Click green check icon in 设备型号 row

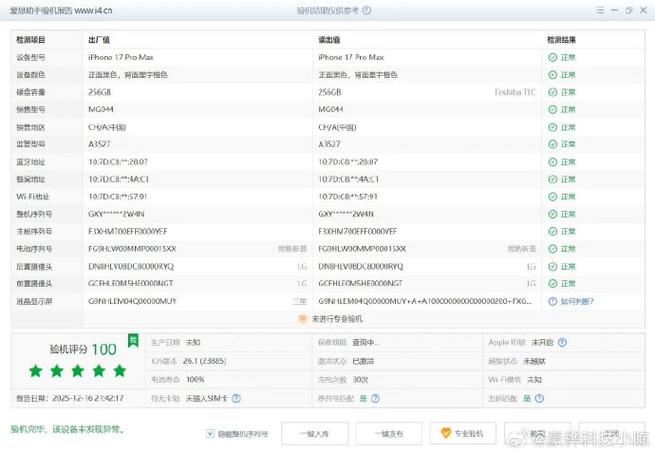(553, 58)
